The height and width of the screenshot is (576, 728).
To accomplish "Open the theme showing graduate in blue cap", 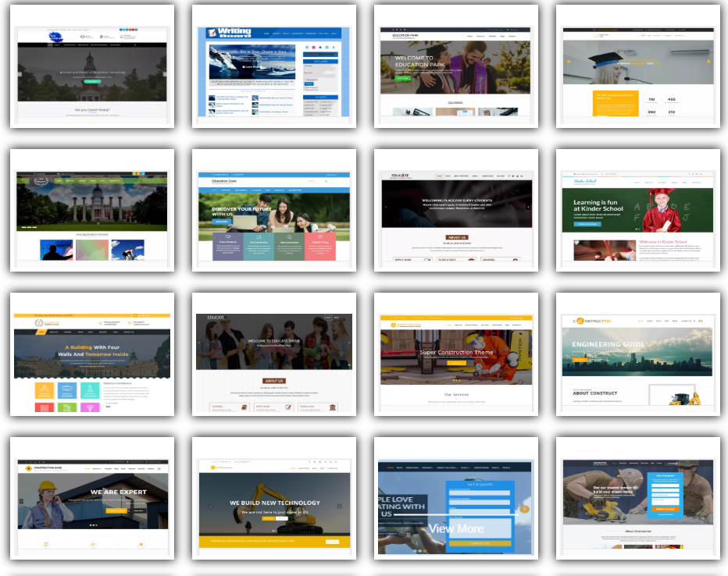I will (x=638, y=66).
